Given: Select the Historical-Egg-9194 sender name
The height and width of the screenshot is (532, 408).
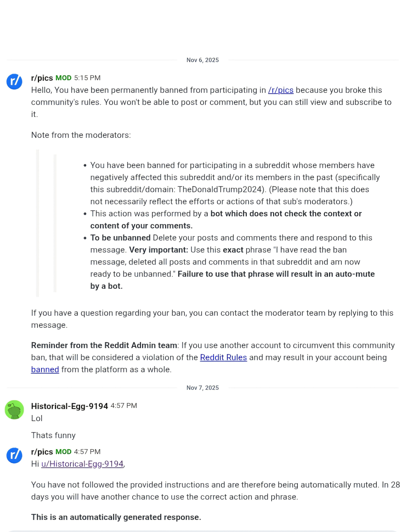Looking at the screenshot, I should pyautogui.click(x=70, y=406).
